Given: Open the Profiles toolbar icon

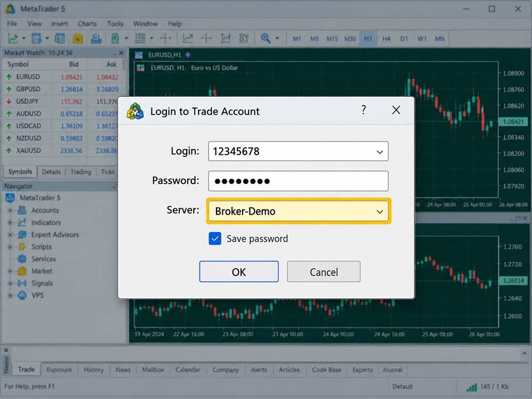Looking at the screenshot, I should point(36,38).
